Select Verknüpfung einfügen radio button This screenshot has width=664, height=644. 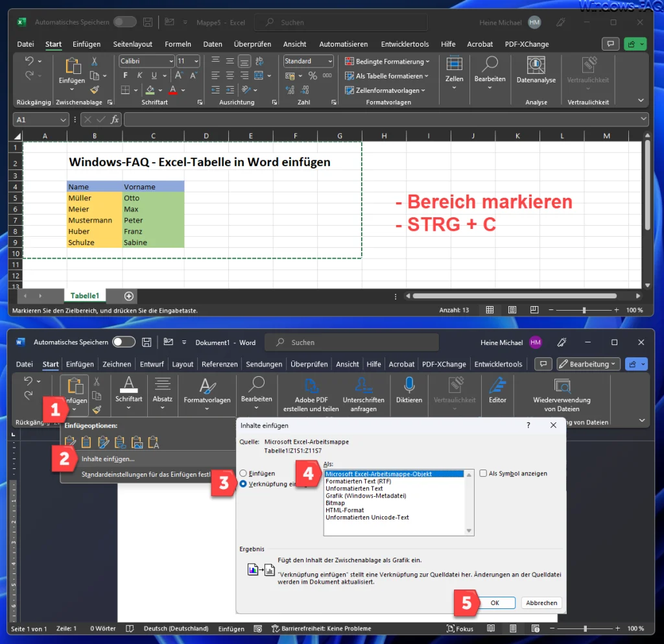point(243,484)
